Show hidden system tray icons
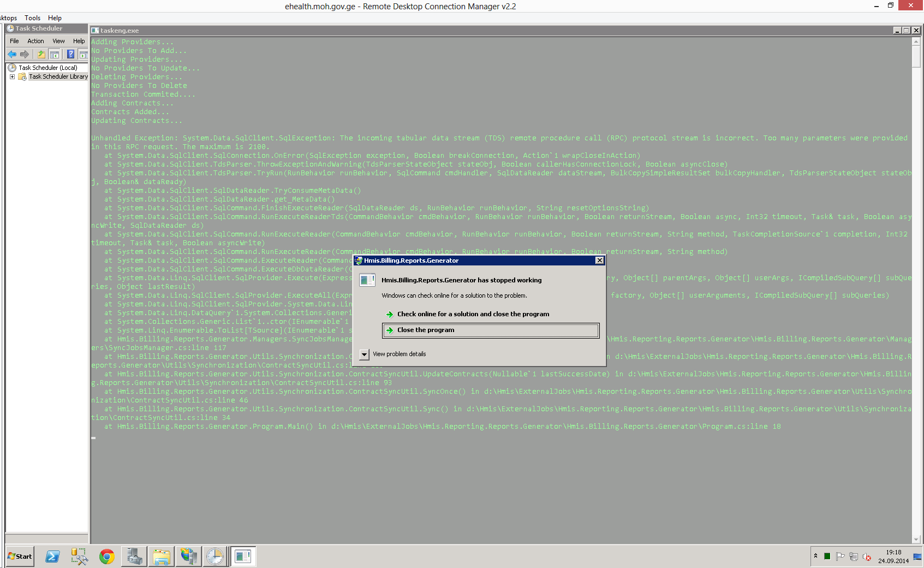 [x=815, y=556]
